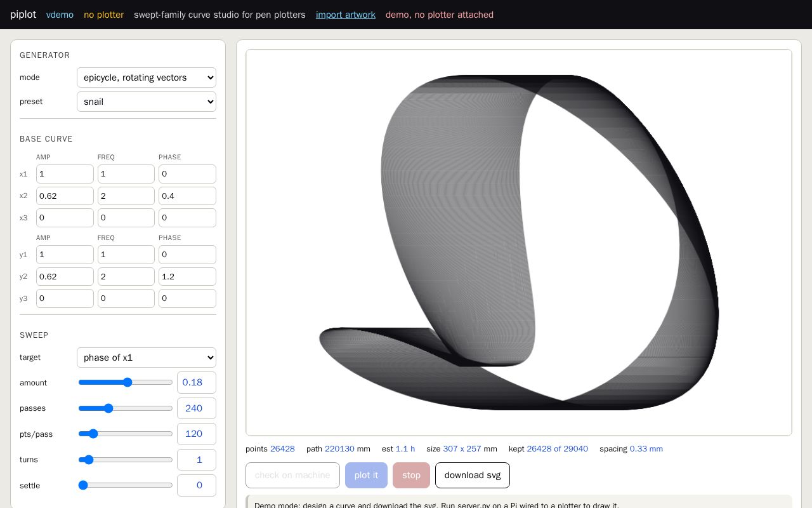Image resolution: width=812 pixels, height=508 pixels.
Task: Open the preset dropdown showing snail
Action: [x=147, y=102]
